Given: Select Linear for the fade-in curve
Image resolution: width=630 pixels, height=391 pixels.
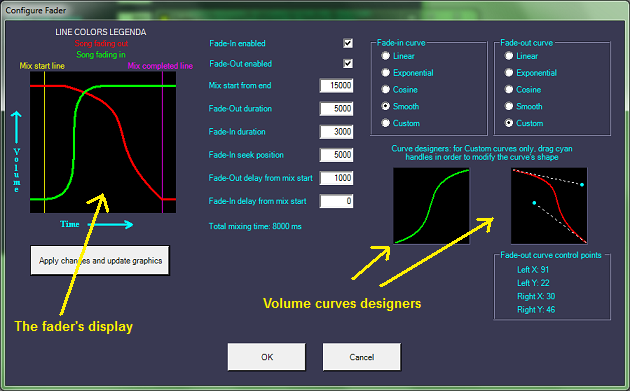Looking at the screenshot, I should (x=386, y=56).
